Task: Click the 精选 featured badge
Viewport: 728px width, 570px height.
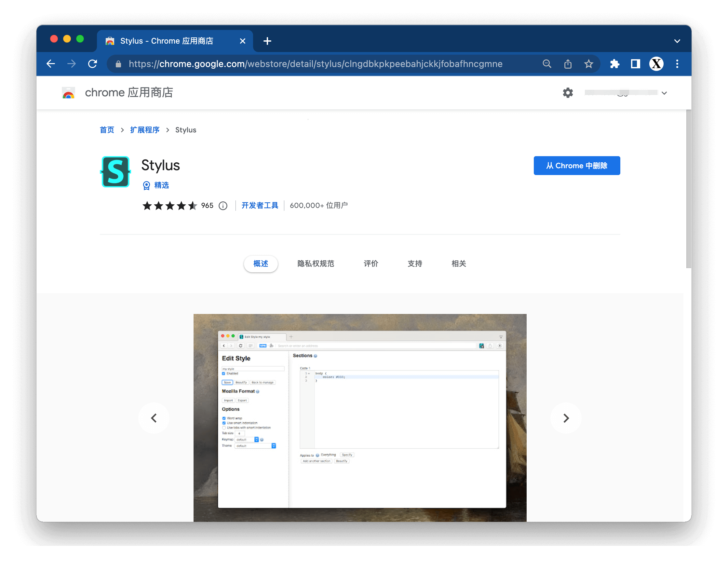Action: coord(155,185)
